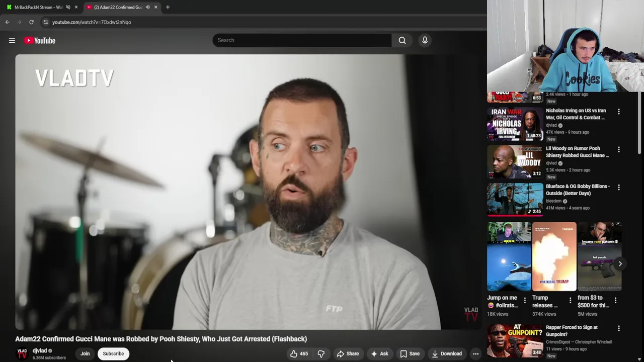Play the Jump on me short
The image size is (644, 362).
[x=509, y=256]
